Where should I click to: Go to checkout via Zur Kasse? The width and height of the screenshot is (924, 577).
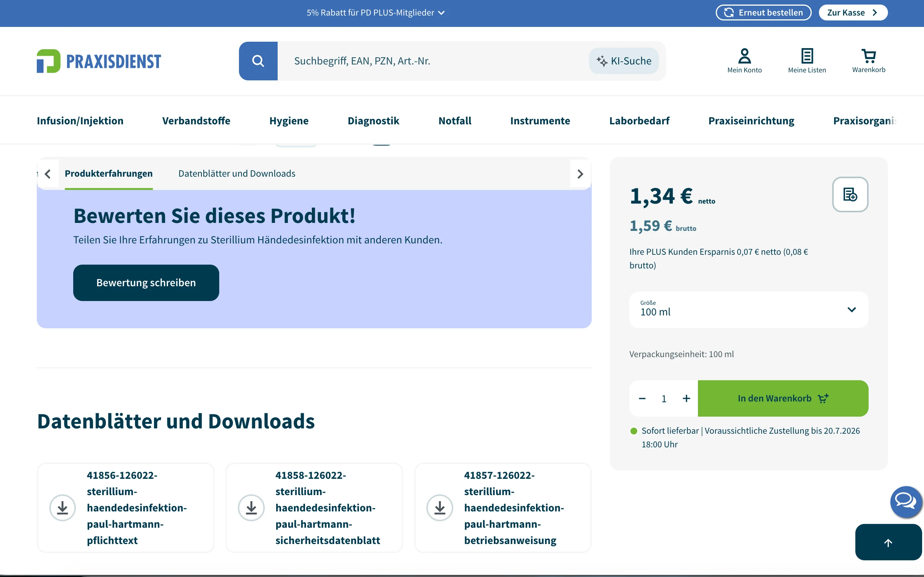click(x=853, y=13)
